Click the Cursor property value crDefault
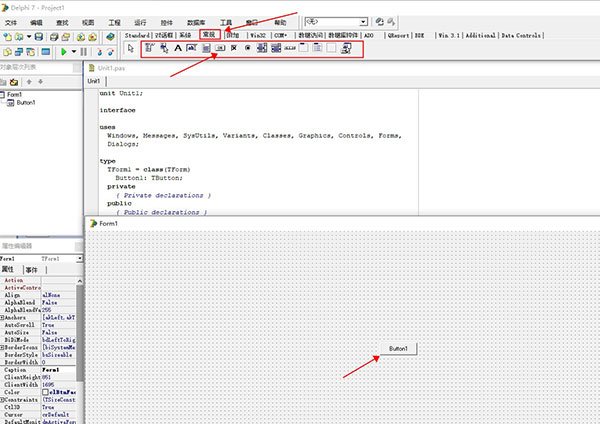This screenshot has width=600, height=424. coord(59,415)
